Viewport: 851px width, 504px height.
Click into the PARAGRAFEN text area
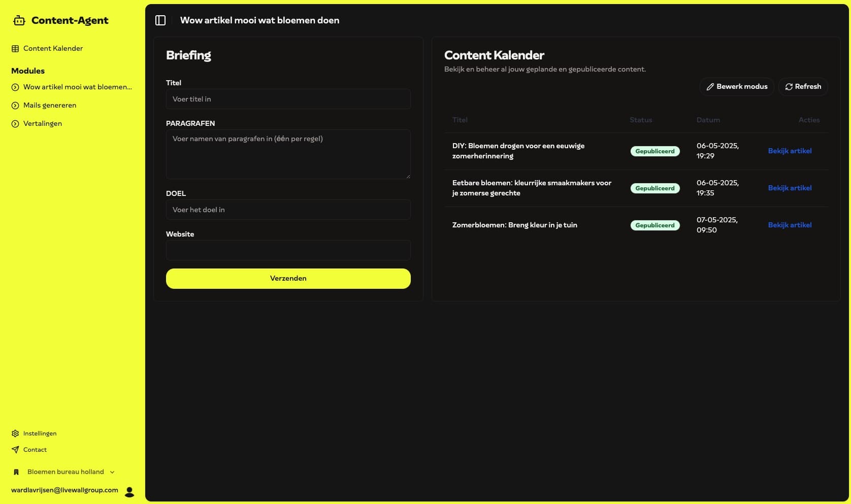point(288,154)
